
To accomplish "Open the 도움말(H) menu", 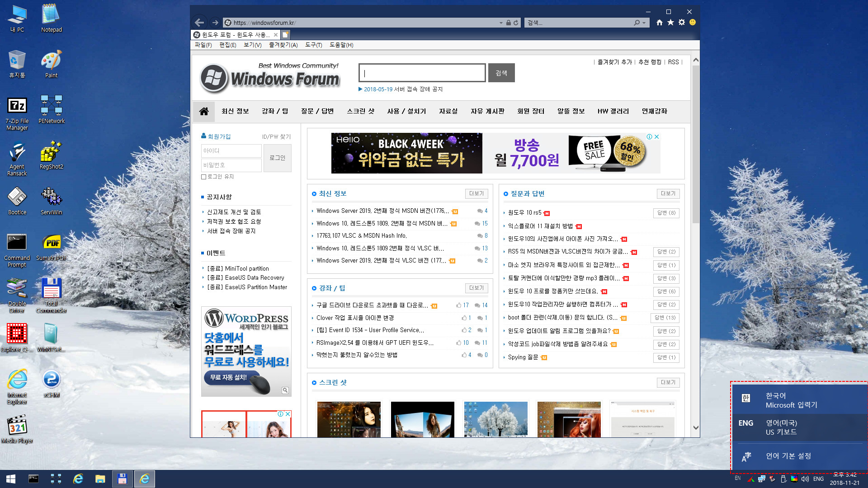I will tap(341, 45).
